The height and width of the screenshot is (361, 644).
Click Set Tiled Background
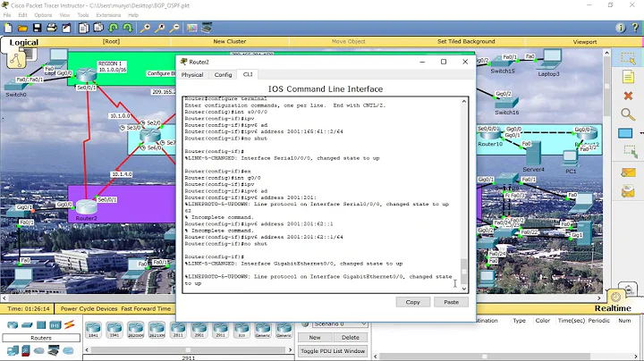coord(466,41)
